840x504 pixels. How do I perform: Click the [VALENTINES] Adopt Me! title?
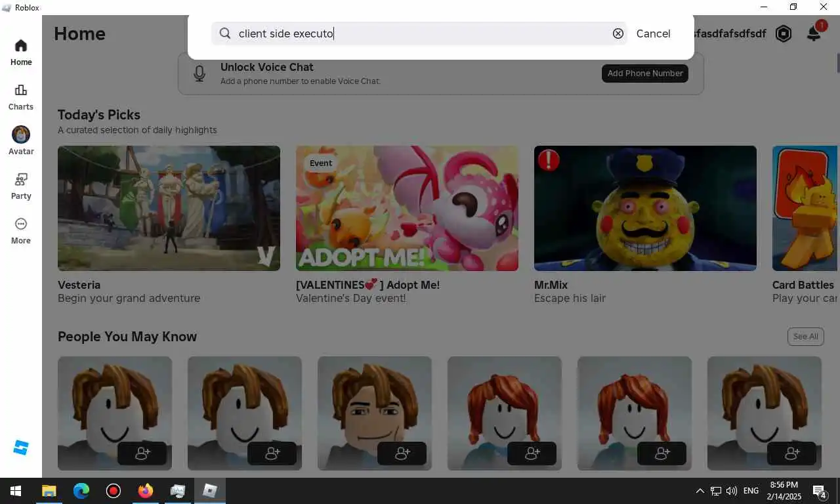pos(367,285)
